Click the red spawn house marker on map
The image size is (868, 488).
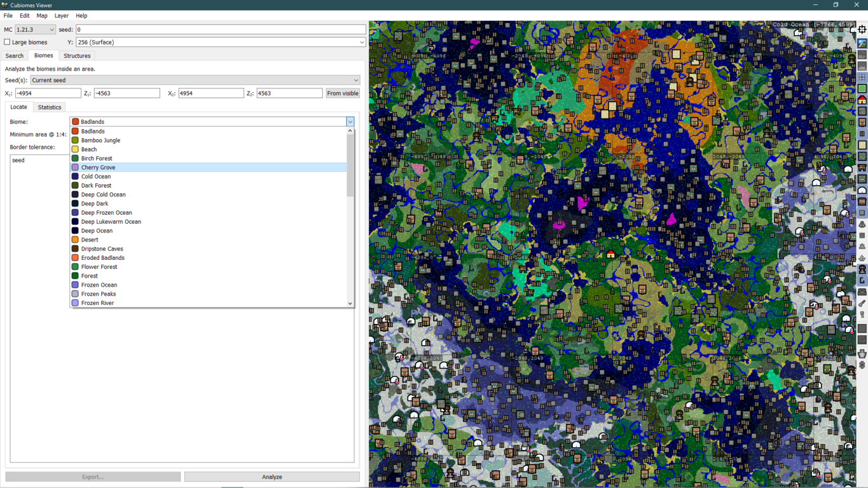(610, 254)
